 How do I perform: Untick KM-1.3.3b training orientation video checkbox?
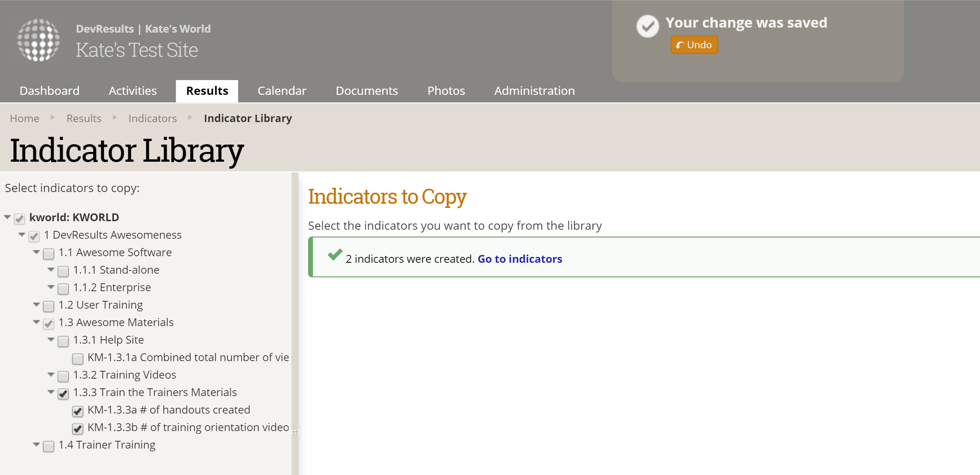(x=78, y=428)
